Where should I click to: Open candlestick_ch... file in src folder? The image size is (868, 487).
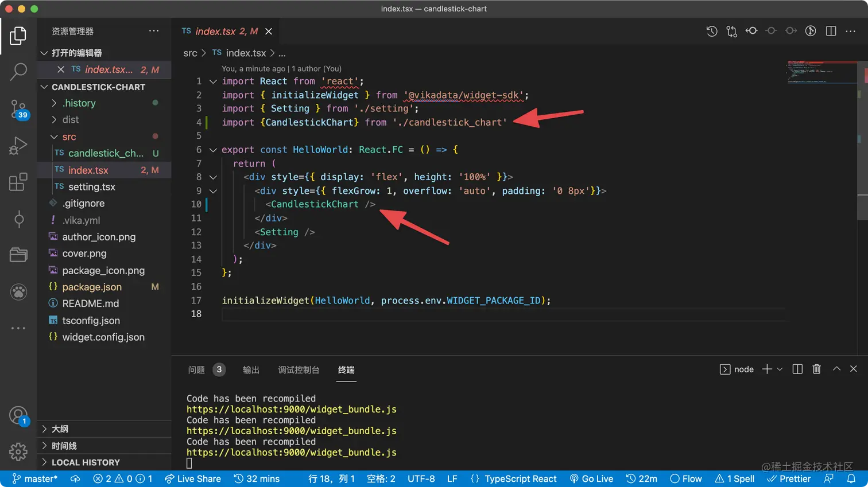[x=106, y=153]
